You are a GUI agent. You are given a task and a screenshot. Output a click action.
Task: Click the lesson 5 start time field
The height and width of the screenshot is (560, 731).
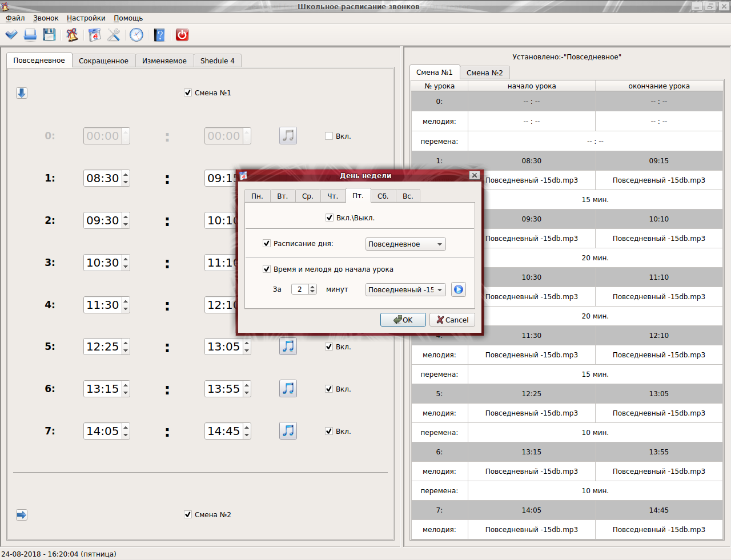pos(103,347)
